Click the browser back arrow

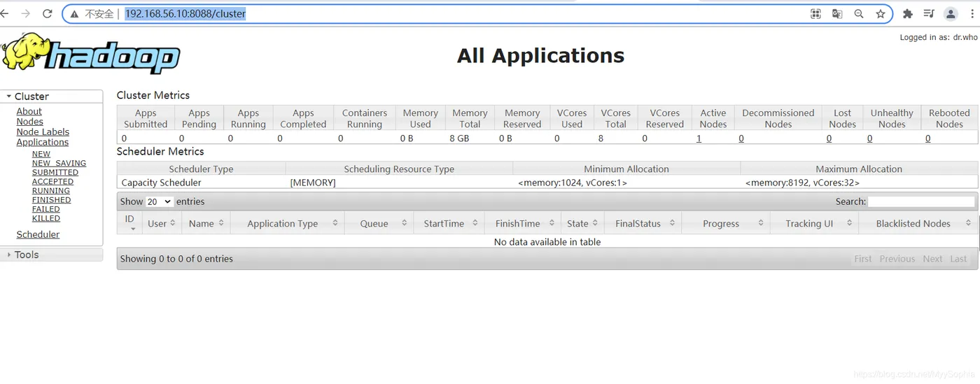coord(4,13)
